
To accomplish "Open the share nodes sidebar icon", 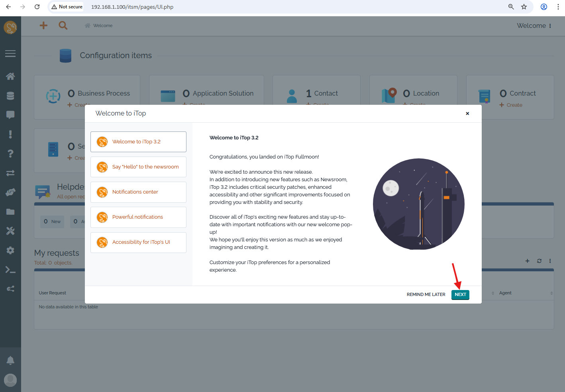I will coord(10,289).
